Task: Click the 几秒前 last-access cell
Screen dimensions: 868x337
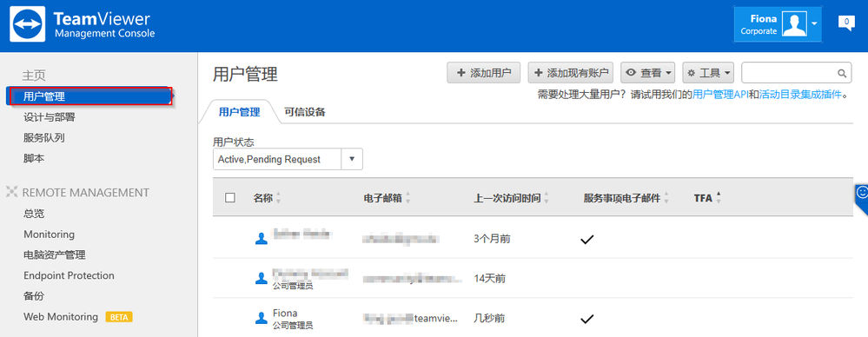Action: [x=489, y=319]
